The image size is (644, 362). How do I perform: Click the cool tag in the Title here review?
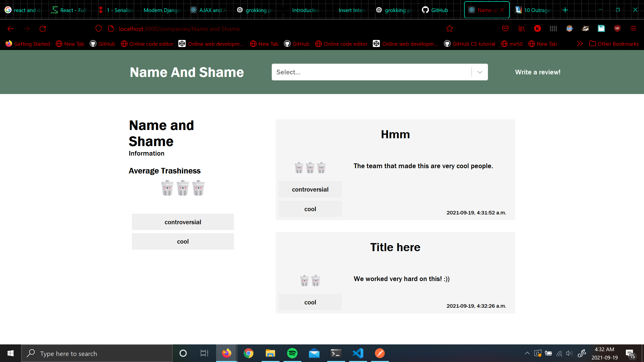point(310,302)
